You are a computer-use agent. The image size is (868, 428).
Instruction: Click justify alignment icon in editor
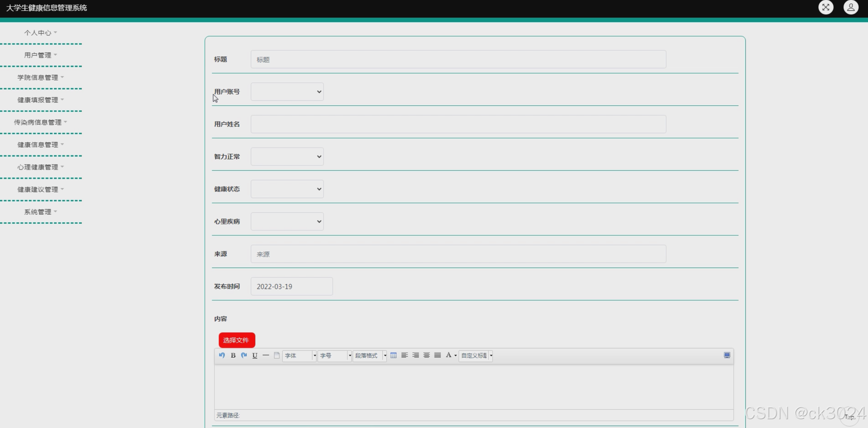pyautogui.click(x=438, y=355)
